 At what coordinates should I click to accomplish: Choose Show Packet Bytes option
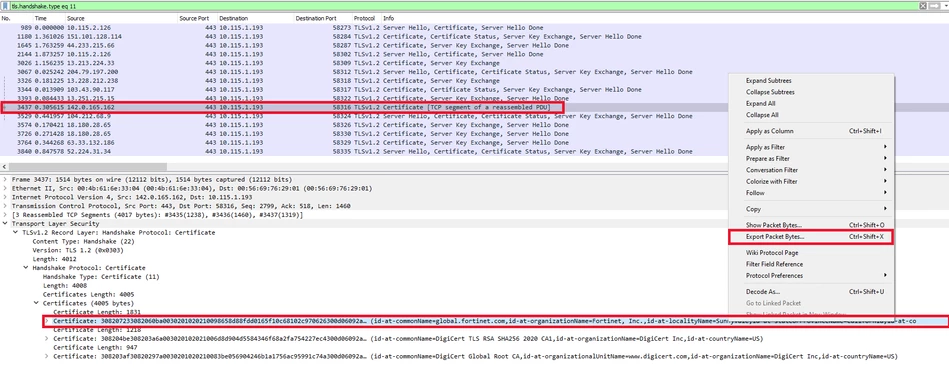(812, 225)
